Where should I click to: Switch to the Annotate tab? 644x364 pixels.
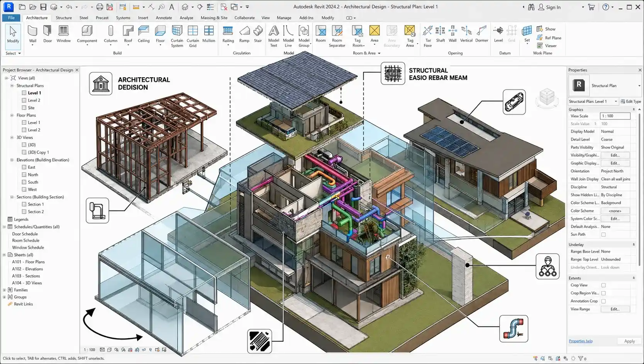coord(164,18)
